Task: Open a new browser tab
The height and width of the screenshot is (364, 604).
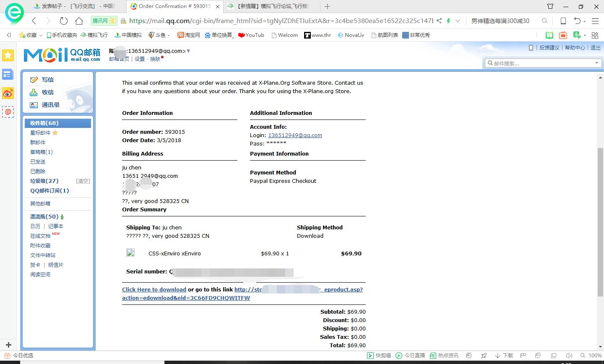Action: coord(328,6)
